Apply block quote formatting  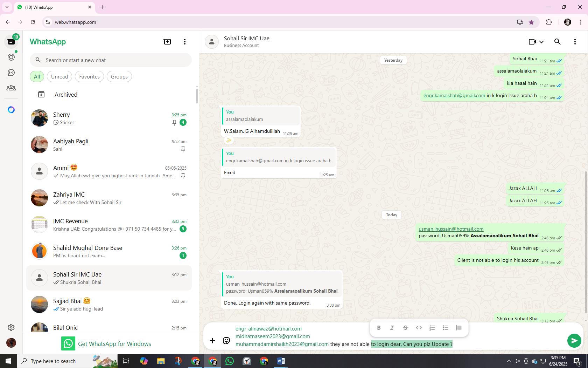point(458,328)
